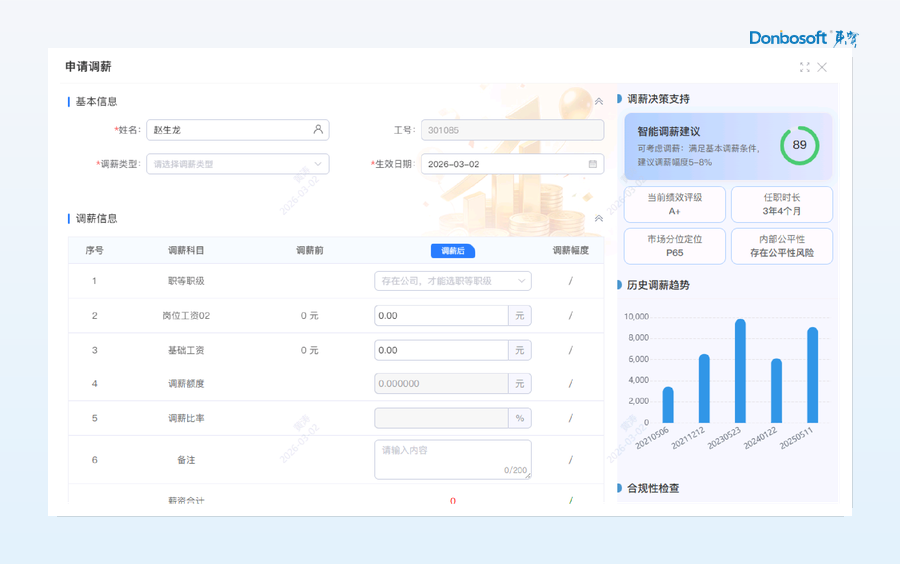Close the 申请调薪 dialog
The width and height of the screenshot is (900, 564).
pos(822,67)
